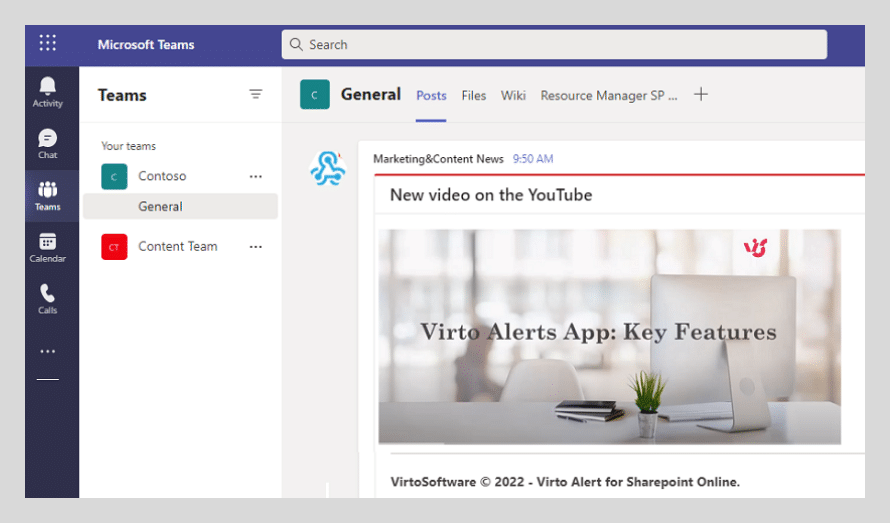The image size is (890, 523).
Task: Open the app launcher grid icon
Action: [x=48, y=43]
